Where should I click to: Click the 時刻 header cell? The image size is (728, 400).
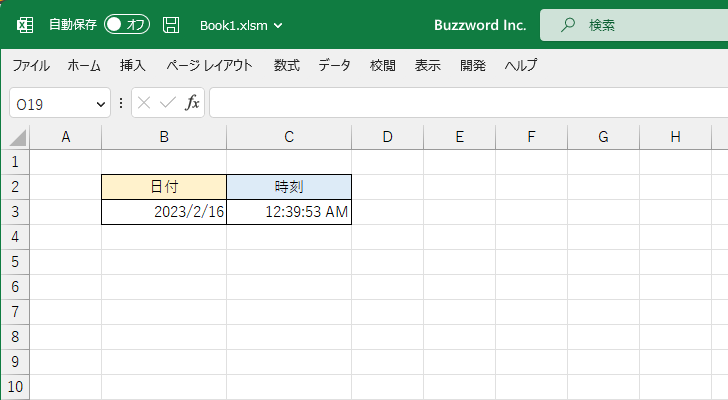(x=289, y=187)
